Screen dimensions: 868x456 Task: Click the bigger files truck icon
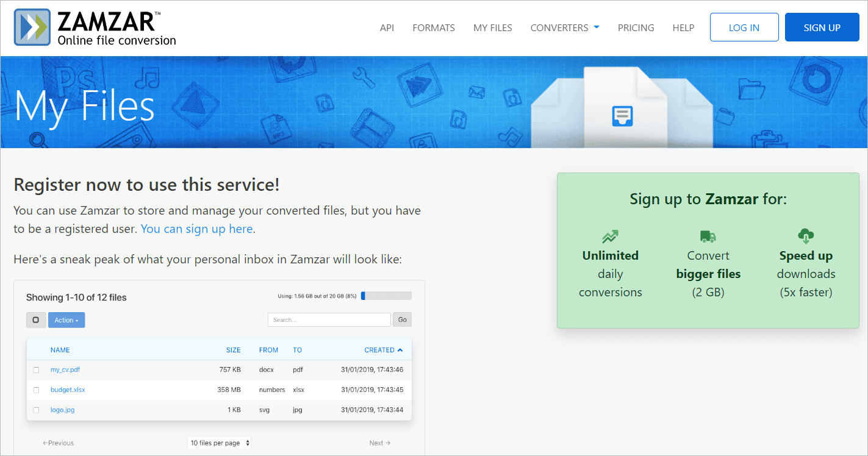tap(708, 236)
